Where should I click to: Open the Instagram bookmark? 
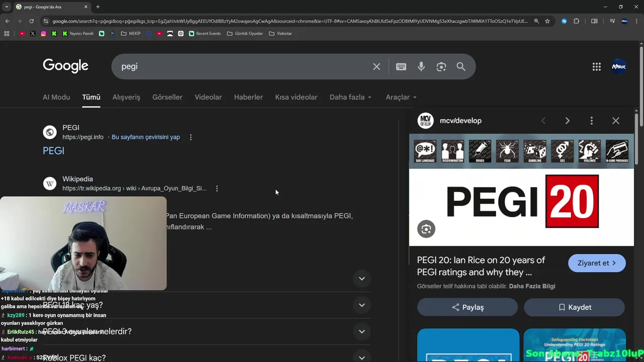[x=44, y=34]
